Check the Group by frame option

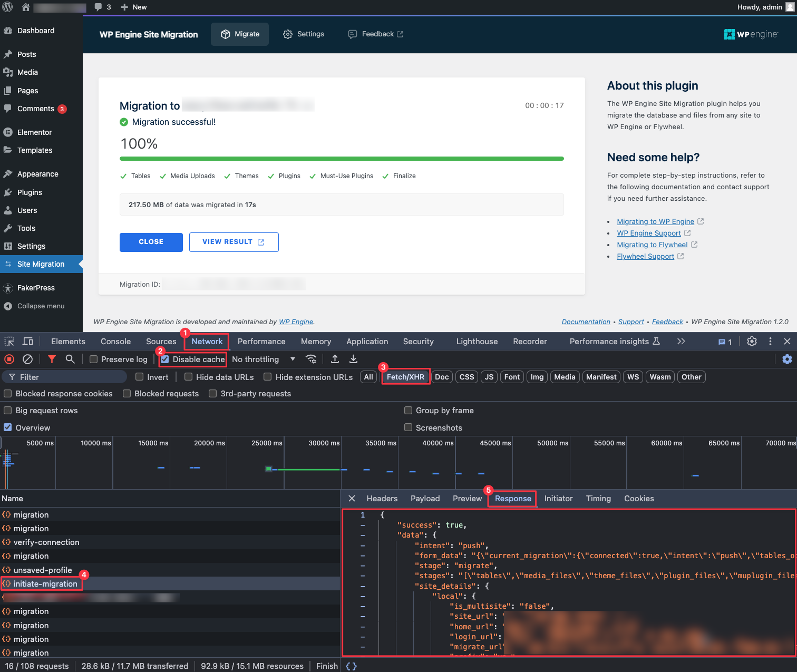click(x=408, y=411)
